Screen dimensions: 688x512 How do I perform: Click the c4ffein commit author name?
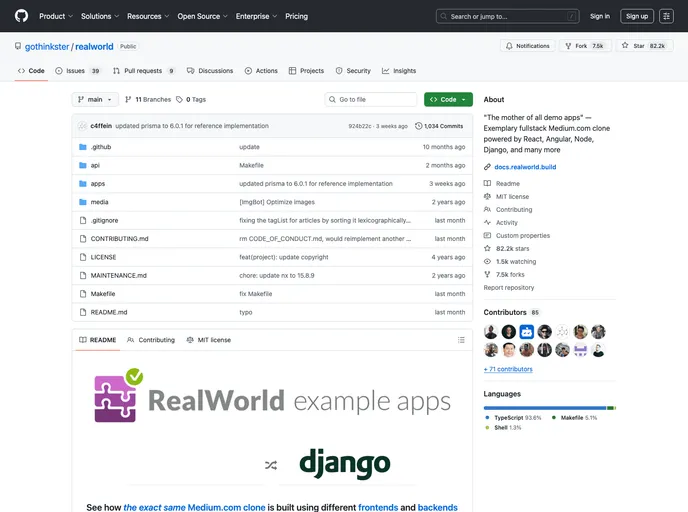(101, 126)
